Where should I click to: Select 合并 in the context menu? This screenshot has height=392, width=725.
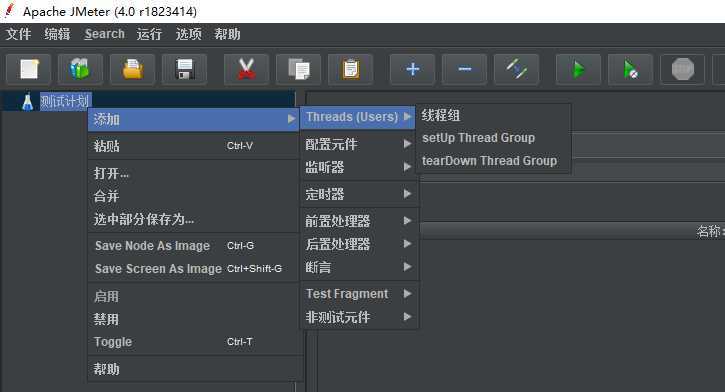tap(193, 196)
